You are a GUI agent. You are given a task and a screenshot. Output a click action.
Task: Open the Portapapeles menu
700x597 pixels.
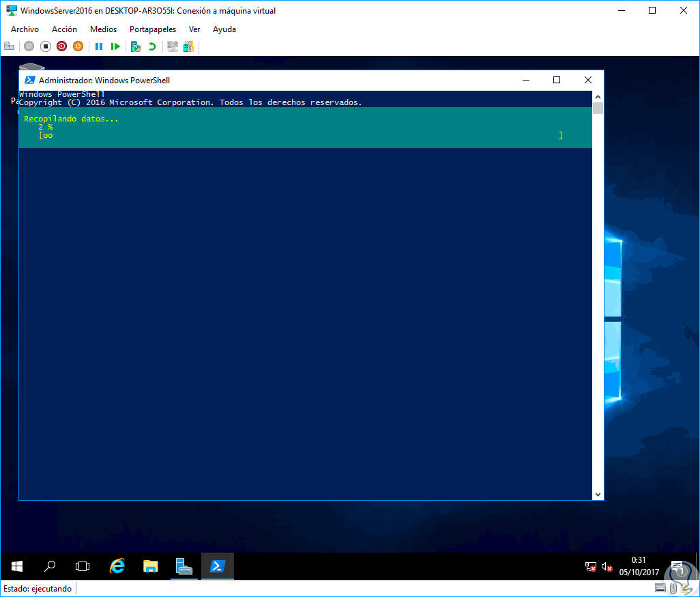[153, 29]
